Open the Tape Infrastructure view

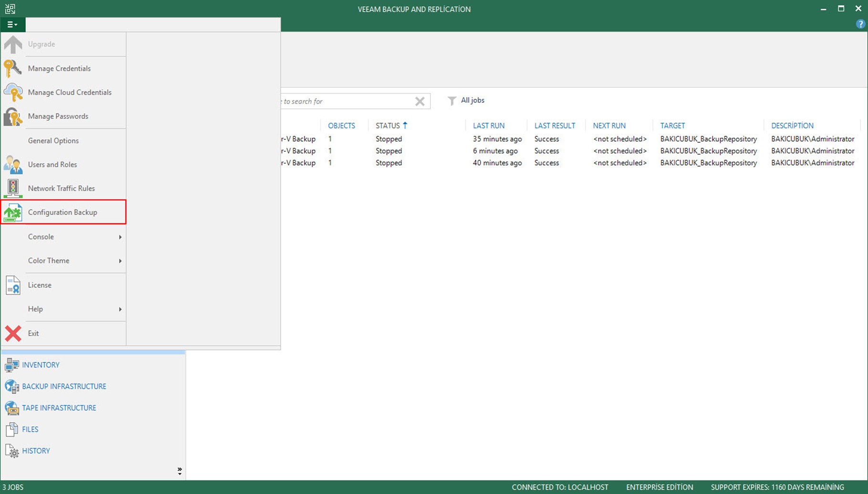pos(59,408)
